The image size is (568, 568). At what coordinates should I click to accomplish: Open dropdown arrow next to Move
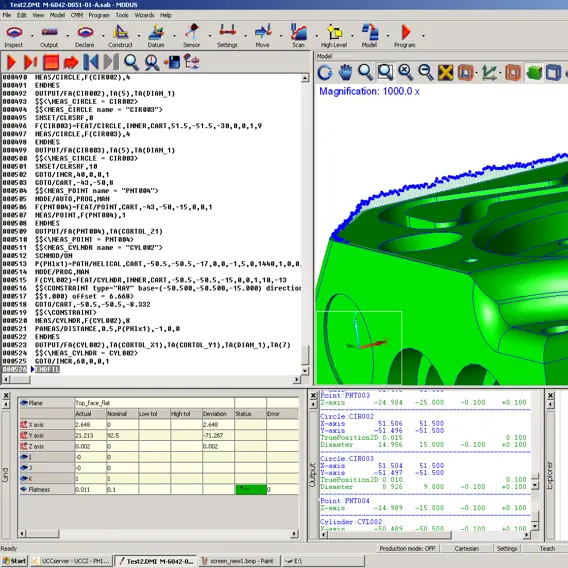[x=281, y=36]
